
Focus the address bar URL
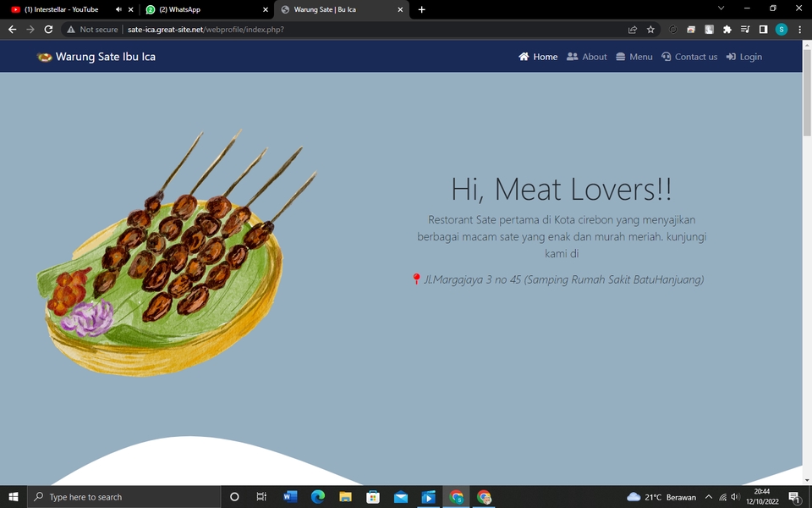click(x=206, y=30)
